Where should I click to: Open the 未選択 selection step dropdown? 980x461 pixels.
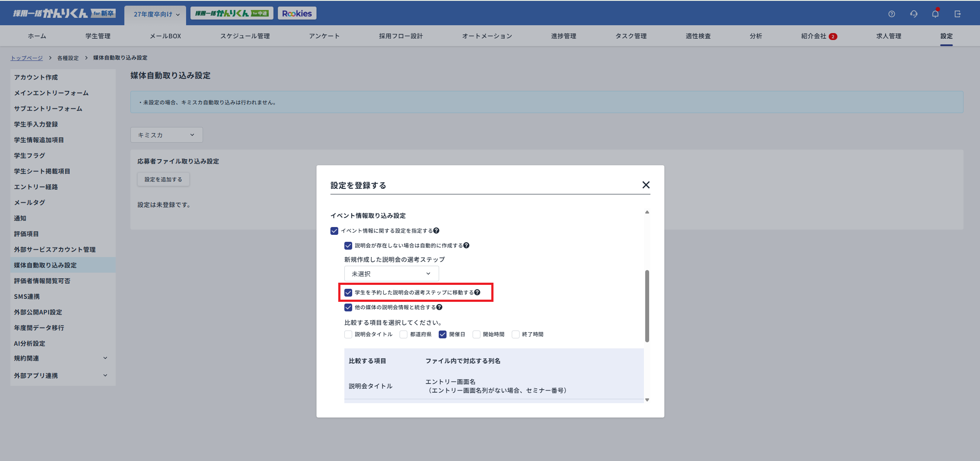(x=391, y=274)
